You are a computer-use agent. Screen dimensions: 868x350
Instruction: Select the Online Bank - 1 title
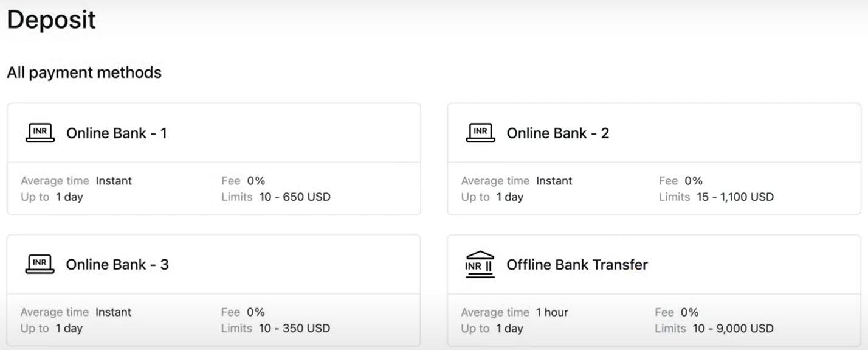pos(116,133)
